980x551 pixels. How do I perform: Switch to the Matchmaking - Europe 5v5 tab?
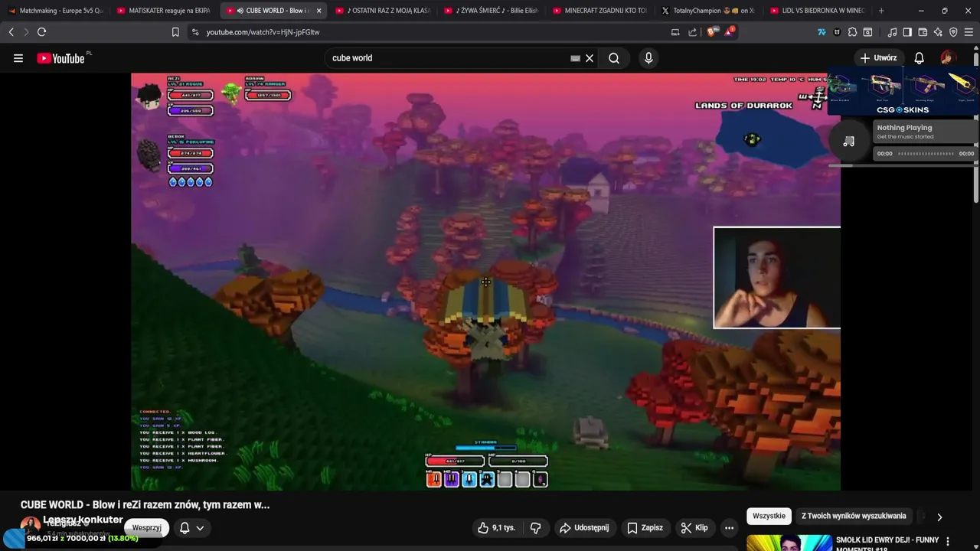55,11
